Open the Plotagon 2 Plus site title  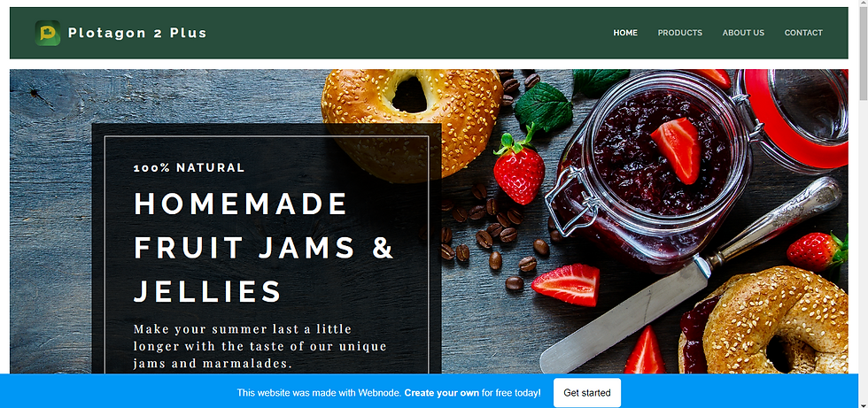[137, 33]
